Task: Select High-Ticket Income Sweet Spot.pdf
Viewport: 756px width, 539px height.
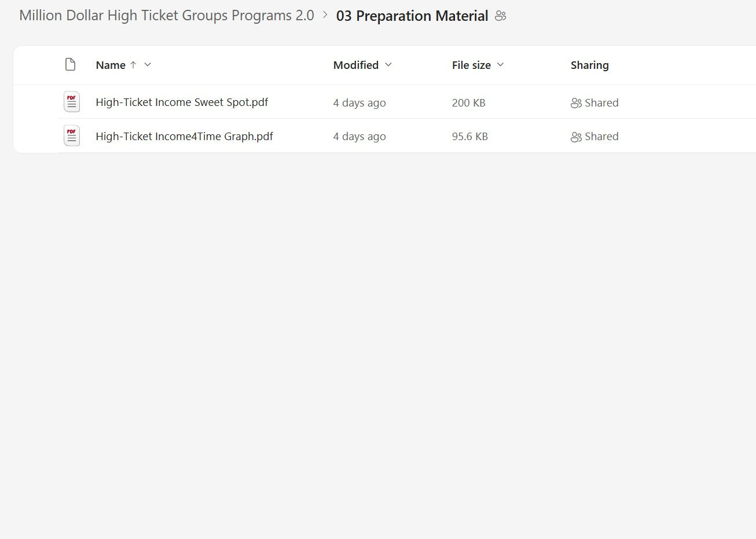Action: coord(182,102)
